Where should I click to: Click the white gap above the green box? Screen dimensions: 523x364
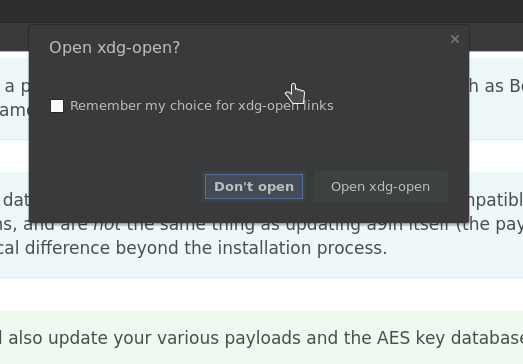pos(262,294)
